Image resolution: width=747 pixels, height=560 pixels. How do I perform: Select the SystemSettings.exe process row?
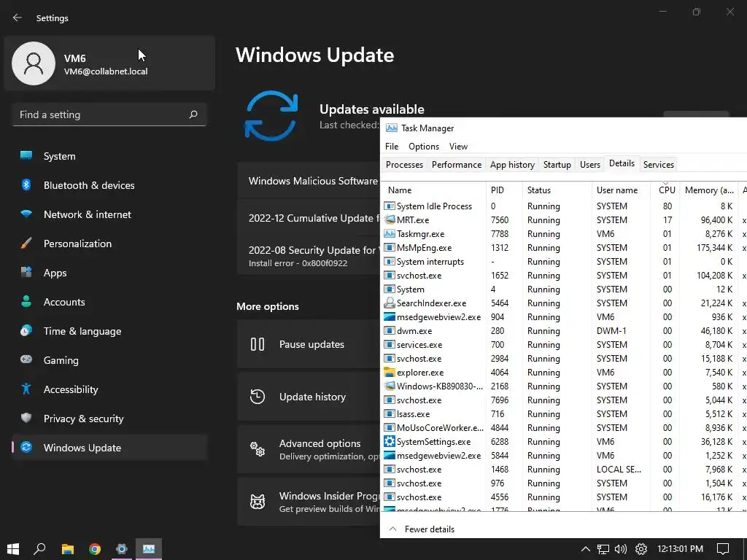[565, 441]
